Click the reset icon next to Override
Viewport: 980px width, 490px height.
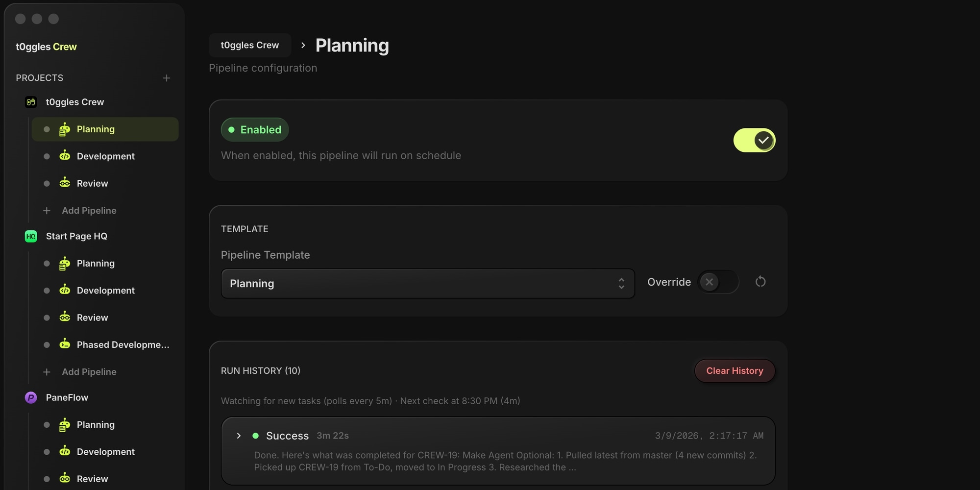click(x=760, y=282)
